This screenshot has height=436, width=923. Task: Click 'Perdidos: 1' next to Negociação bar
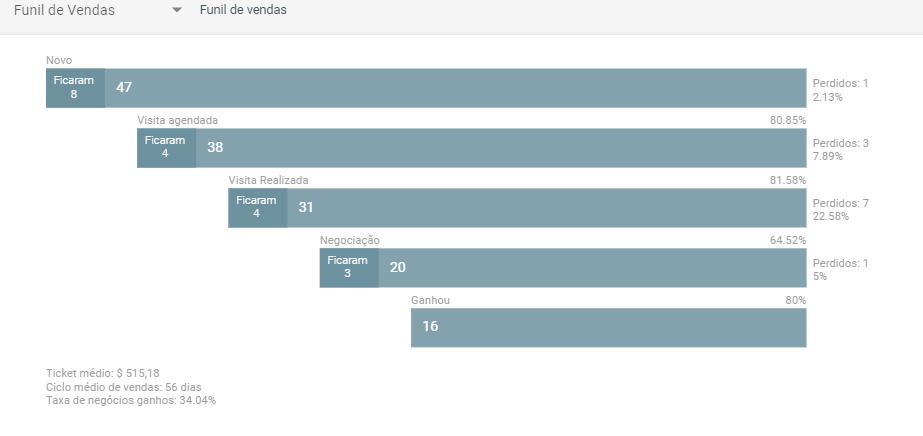[x=841, y=263]
